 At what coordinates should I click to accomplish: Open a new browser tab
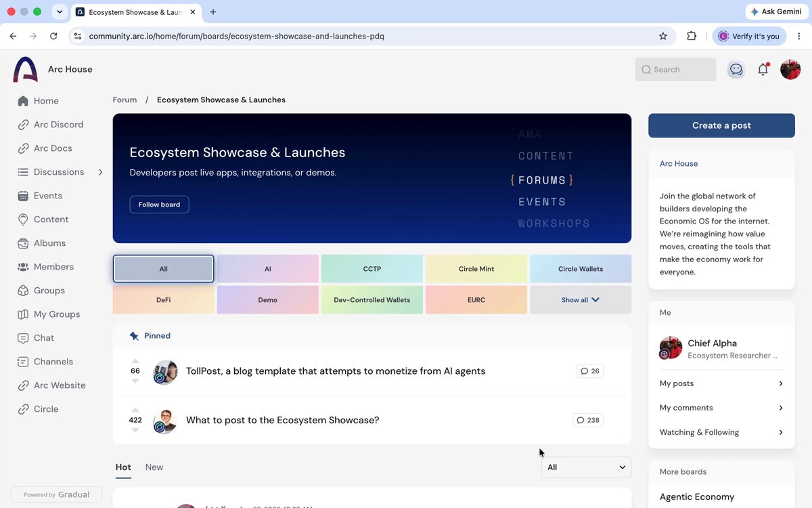coord(213,12)
